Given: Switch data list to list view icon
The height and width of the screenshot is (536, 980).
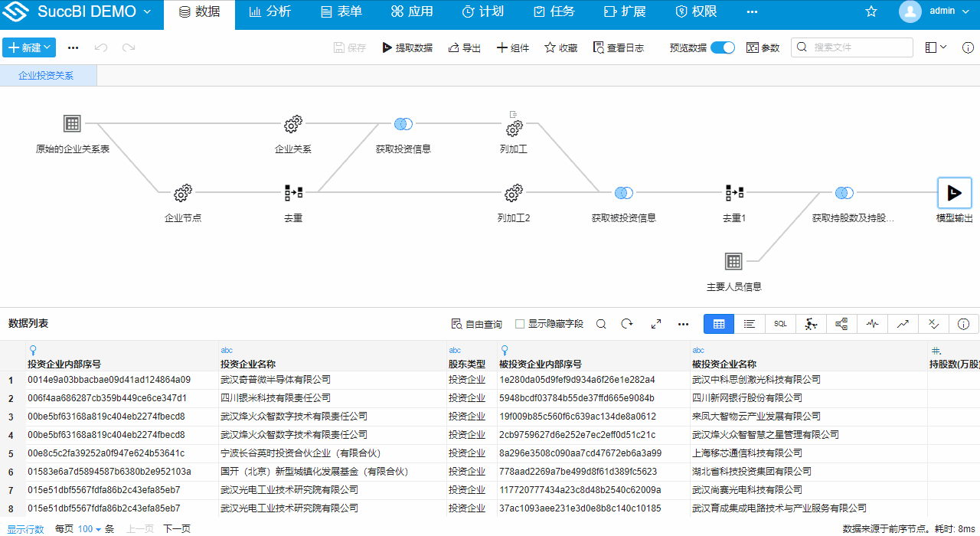Looking at the screenshot, I should pos(750,323).
